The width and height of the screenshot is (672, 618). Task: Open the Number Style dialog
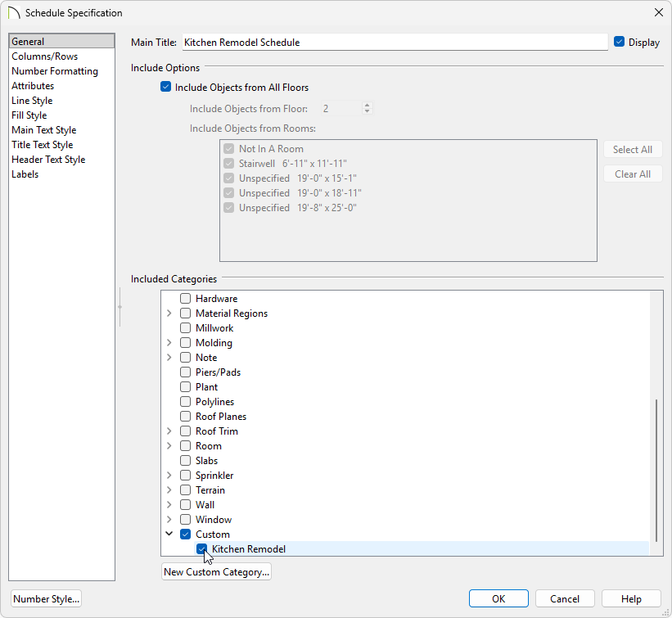click(46, 598)
